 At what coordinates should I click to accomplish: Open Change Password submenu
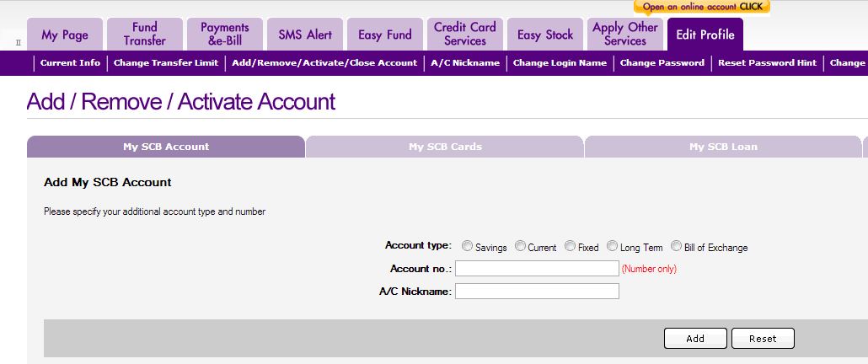pos(662,63)
